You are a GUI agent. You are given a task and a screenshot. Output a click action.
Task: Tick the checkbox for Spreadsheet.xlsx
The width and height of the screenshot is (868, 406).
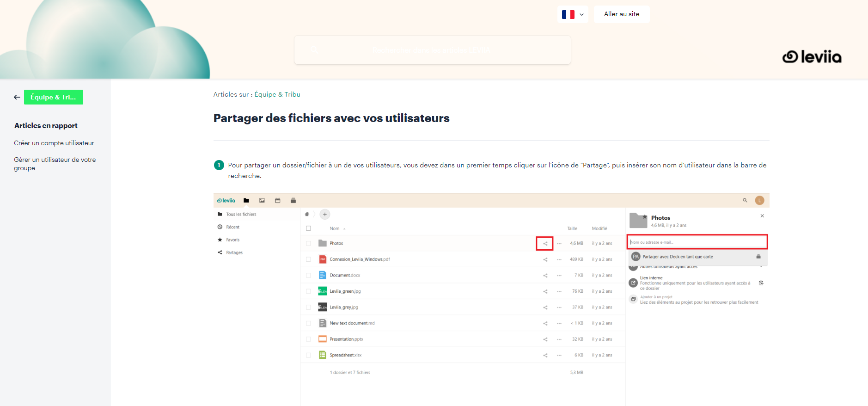click(x=308, y=355)
